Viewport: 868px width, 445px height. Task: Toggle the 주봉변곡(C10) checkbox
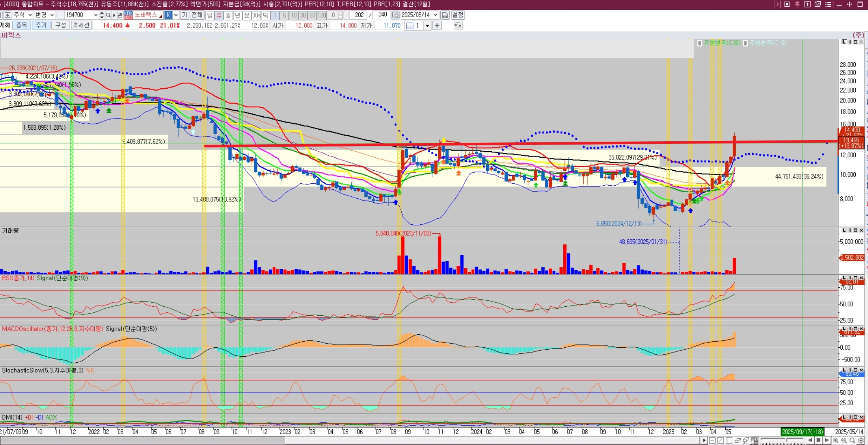[745, 43]
